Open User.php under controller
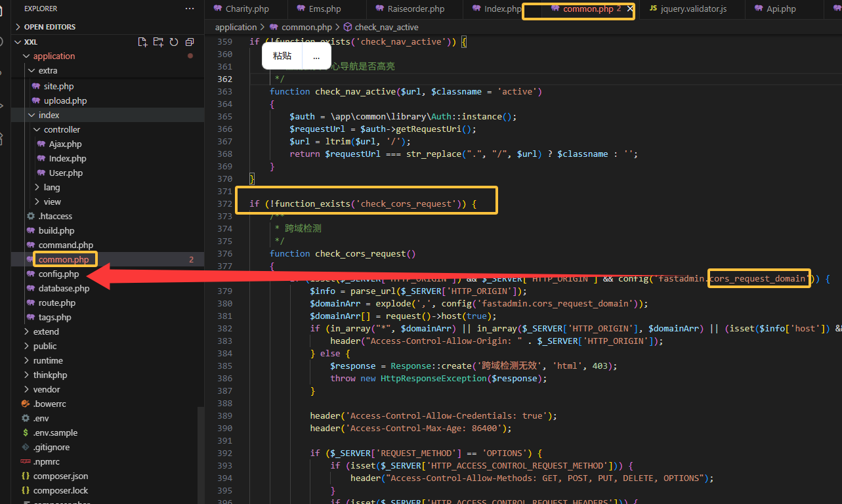This screenshot has width=842, height=504. [x=66, y=173]
